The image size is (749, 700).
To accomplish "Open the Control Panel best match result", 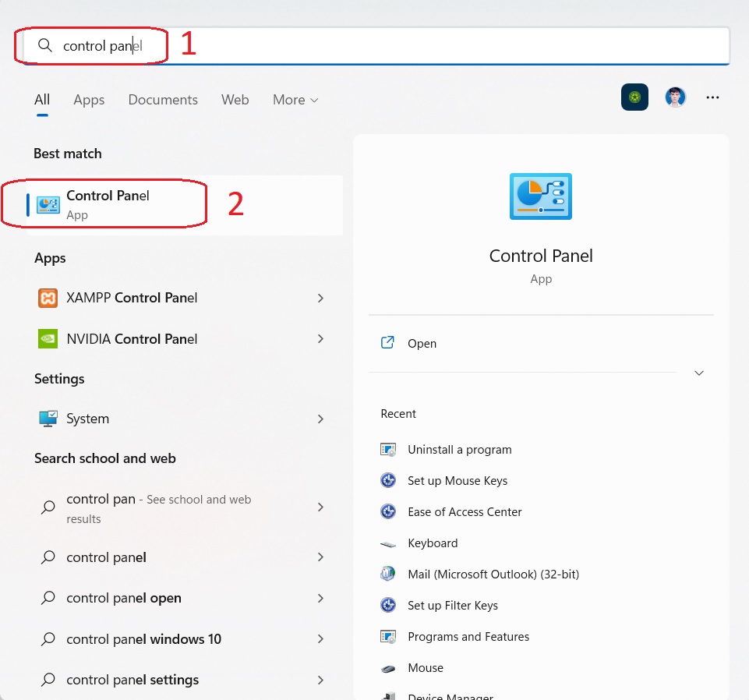I will [x=108, y=204].
